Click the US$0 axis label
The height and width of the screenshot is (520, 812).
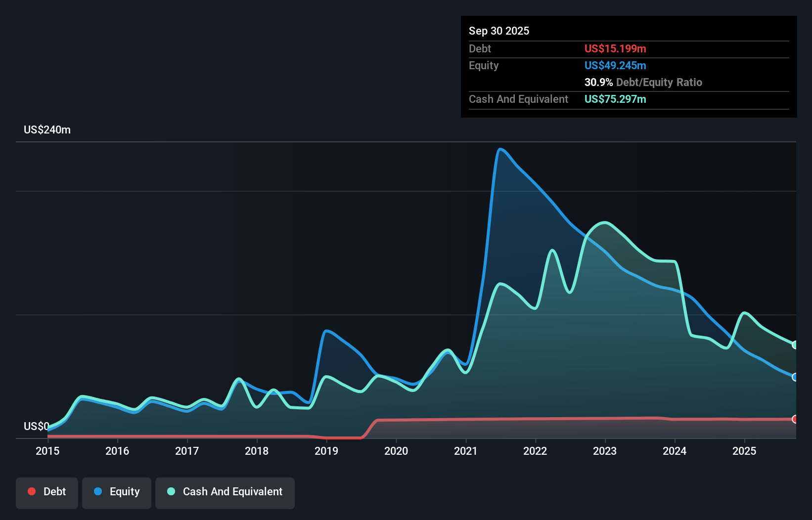coord(36,426)
